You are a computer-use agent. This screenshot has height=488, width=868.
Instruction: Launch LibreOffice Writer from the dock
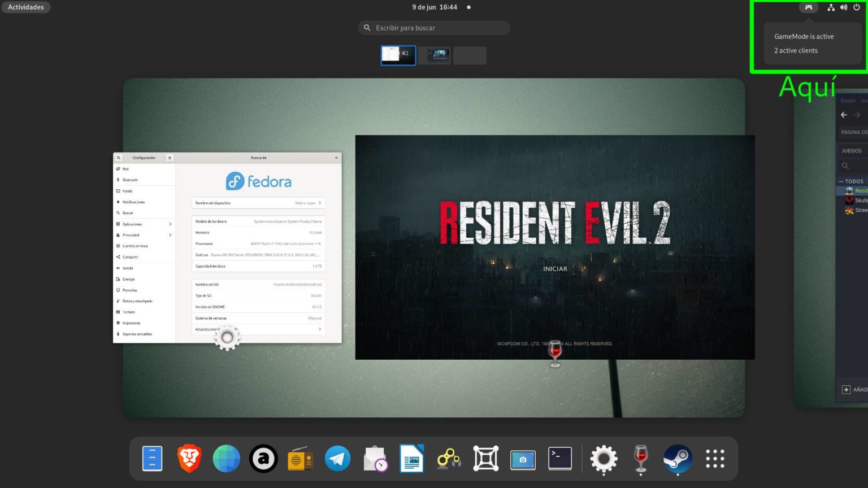pos(411,459)
